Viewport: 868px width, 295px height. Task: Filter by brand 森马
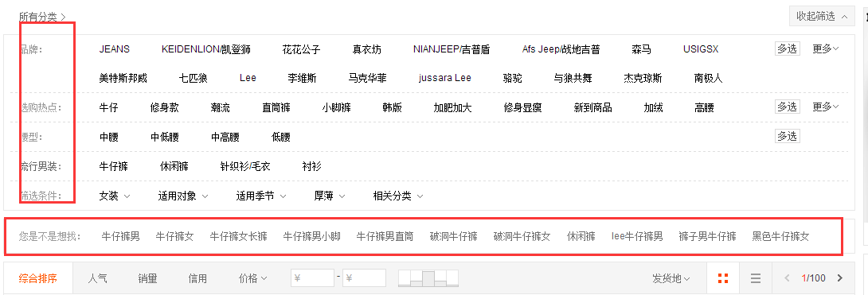point(642,49)
